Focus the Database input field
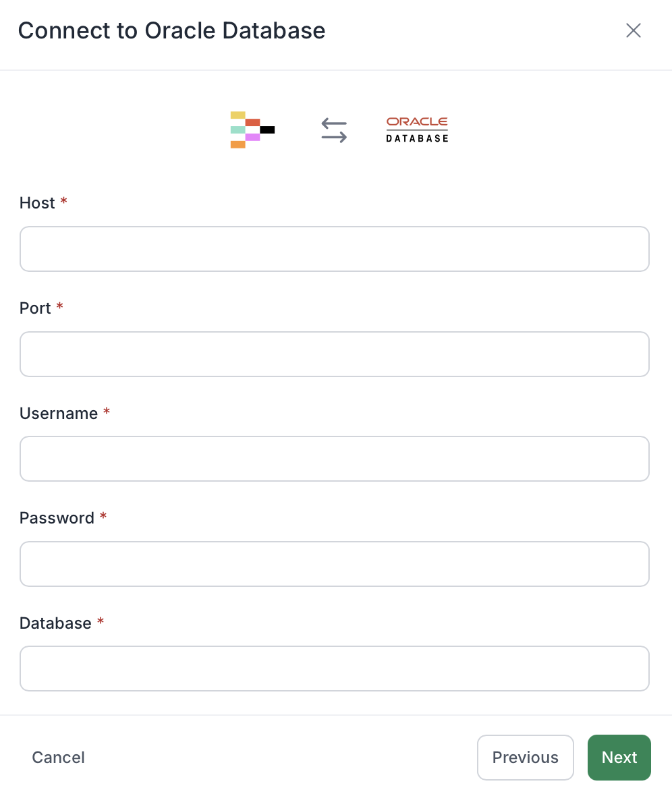The image size is (672, 792). (335, 669)
